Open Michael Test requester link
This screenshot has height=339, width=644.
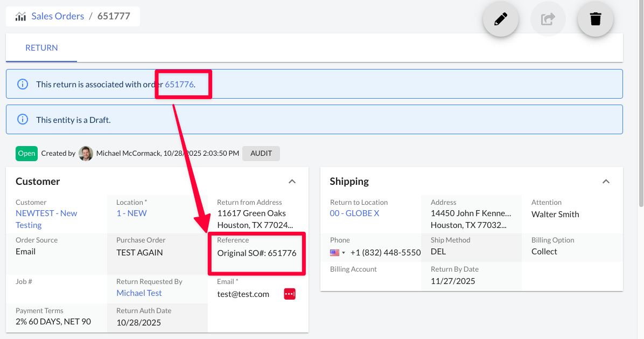click(139, 293)
